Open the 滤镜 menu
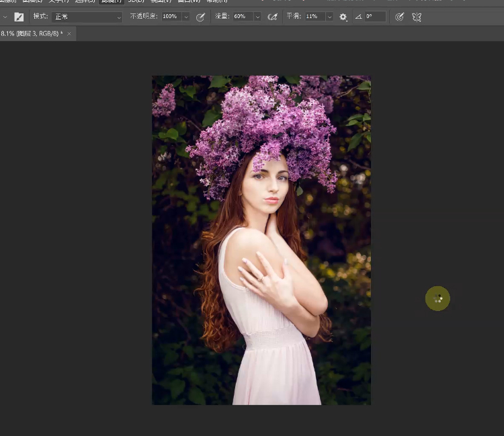The width and height of the screenshot is (504, 436). tap(111, 1)
